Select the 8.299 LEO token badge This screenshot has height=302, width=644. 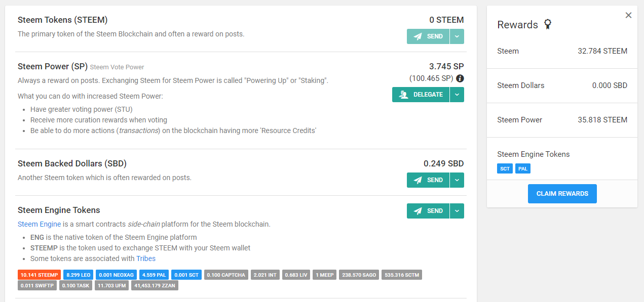click(x=79, y=275)
